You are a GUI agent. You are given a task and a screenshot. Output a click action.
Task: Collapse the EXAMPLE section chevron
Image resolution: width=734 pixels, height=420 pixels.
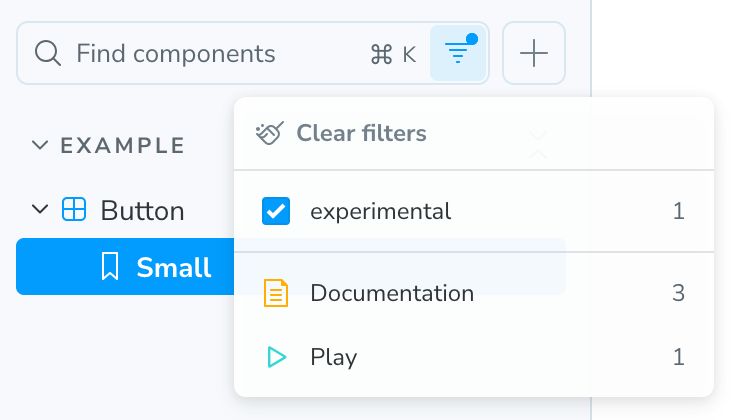coord(40,145)
